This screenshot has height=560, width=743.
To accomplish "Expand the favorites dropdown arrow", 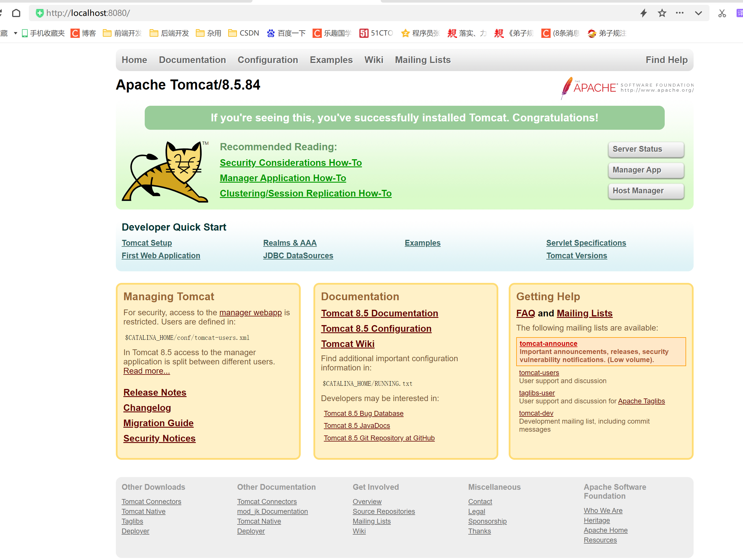I will click(15, 33).
